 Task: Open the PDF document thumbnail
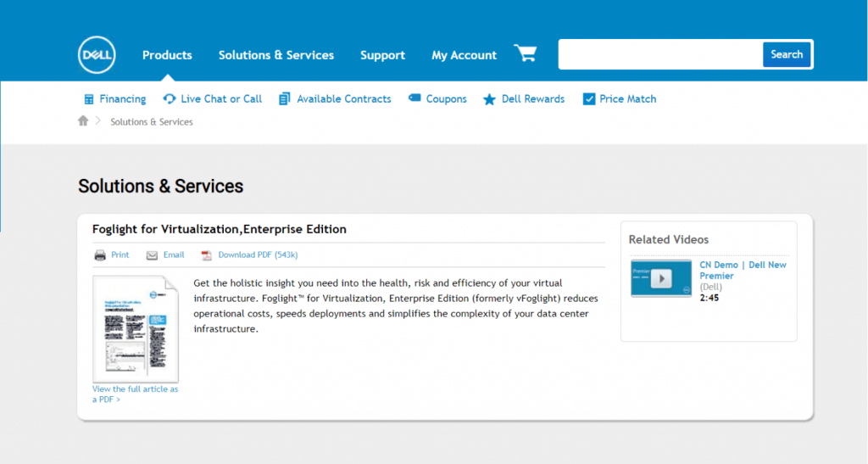pos(136,329)
